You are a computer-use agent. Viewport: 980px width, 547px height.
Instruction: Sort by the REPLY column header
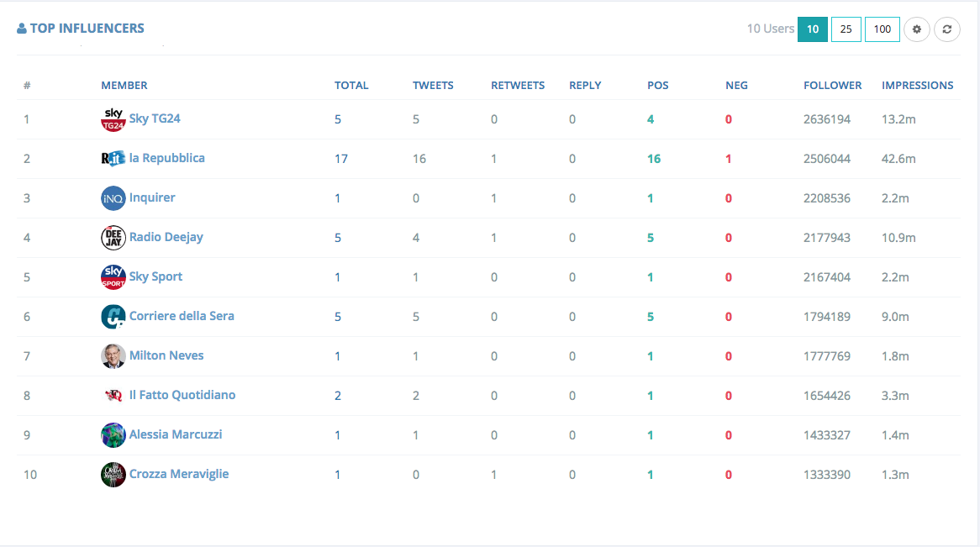[x=585, y=85]
